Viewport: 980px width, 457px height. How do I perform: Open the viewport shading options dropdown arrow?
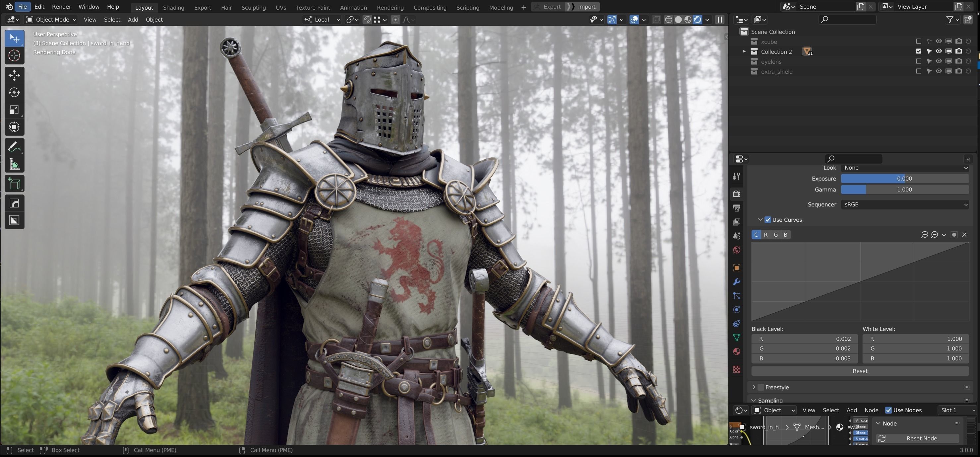click(x=707, y=20)
